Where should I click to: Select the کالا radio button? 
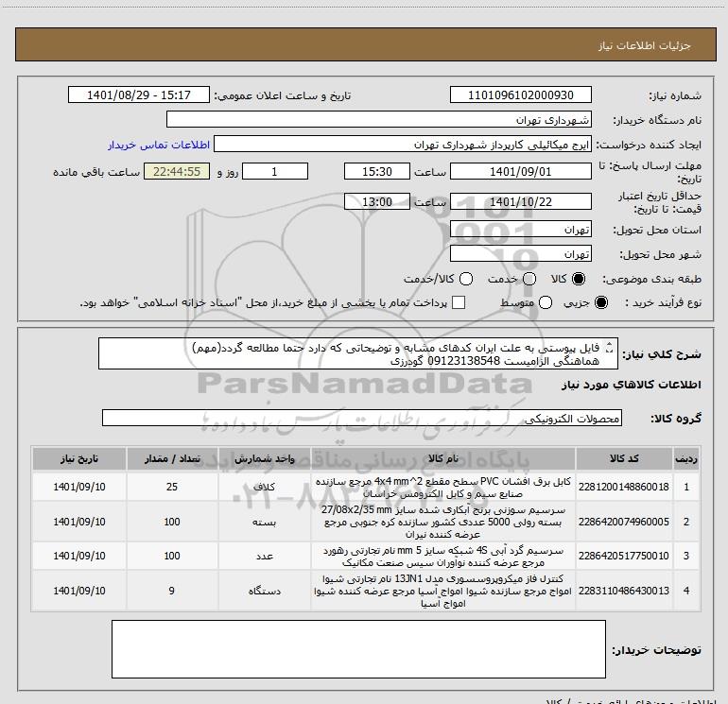[x=579, y=279]
